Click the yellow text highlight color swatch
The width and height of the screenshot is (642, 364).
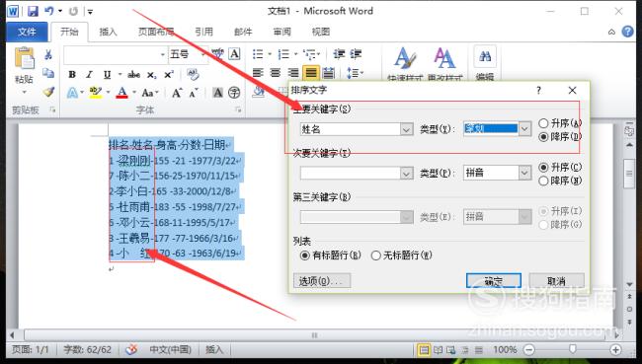coord(96,93)
